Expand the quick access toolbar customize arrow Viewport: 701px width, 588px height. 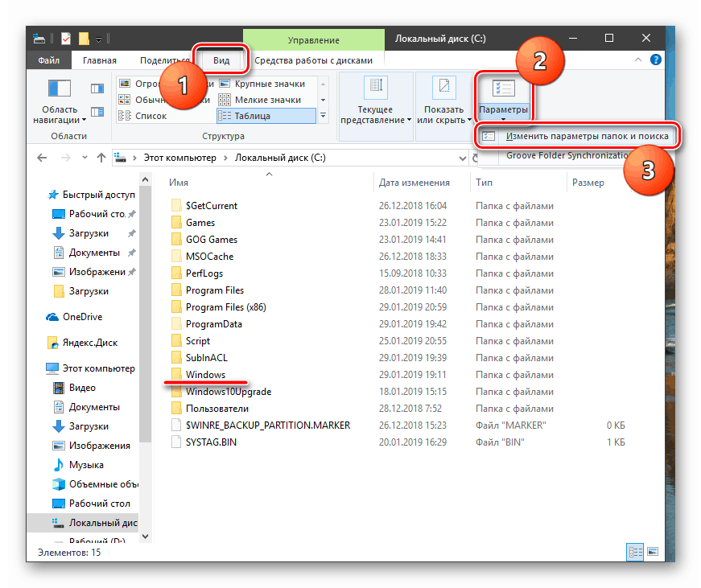(x=98, y=38)
